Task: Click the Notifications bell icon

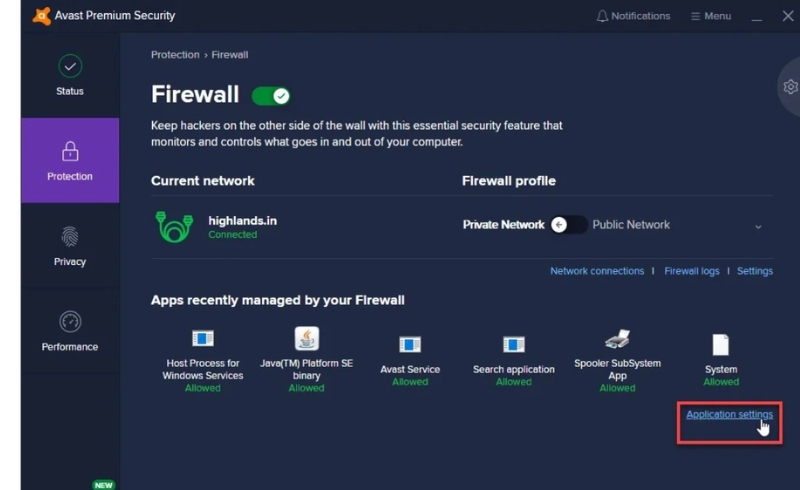Action: point(602,16)
